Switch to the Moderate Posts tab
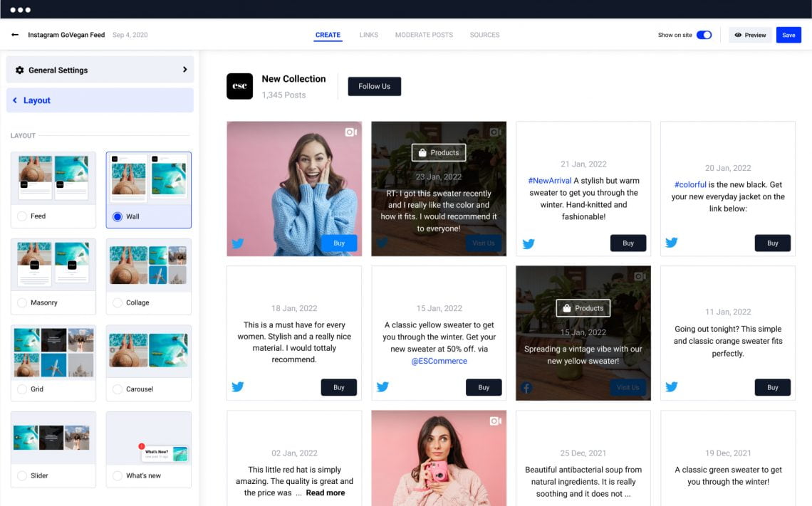 click(424, 35)
